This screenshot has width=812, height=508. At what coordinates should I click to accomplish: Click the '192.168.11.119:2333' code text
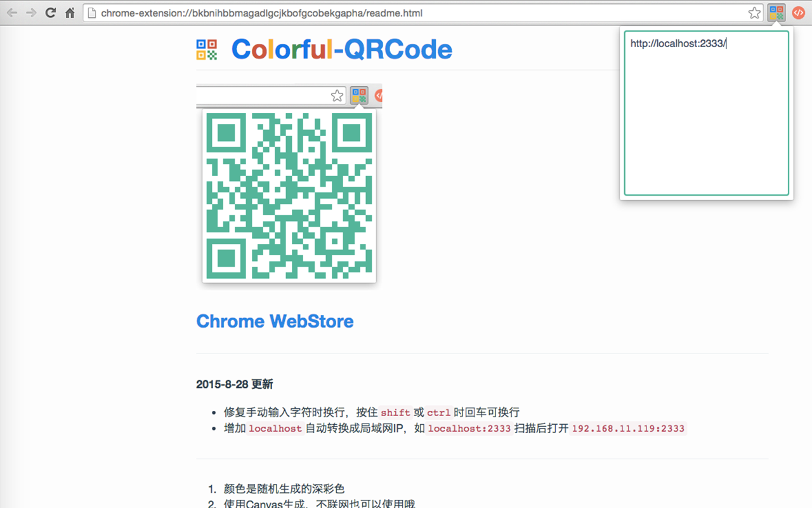[x=628, y=429]
